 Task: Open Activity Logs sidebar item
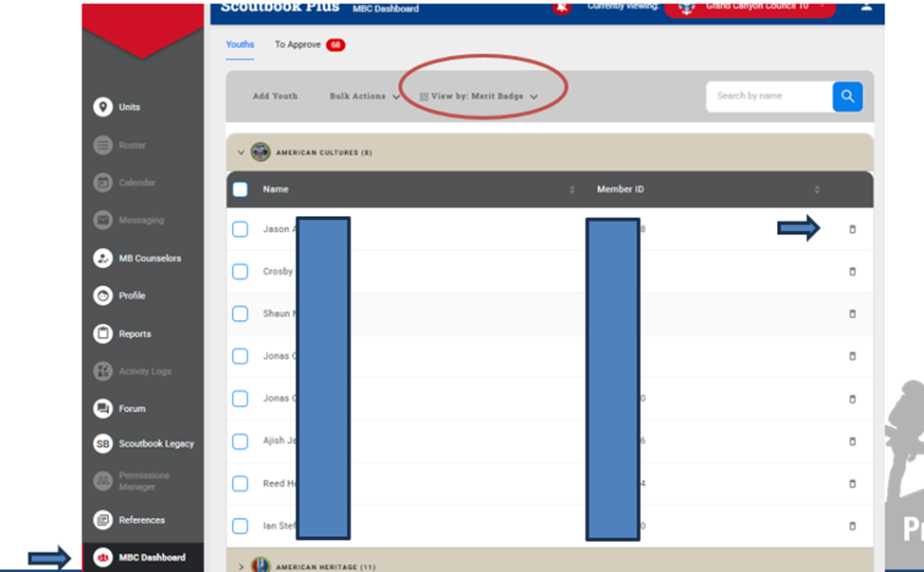point(132,371)
